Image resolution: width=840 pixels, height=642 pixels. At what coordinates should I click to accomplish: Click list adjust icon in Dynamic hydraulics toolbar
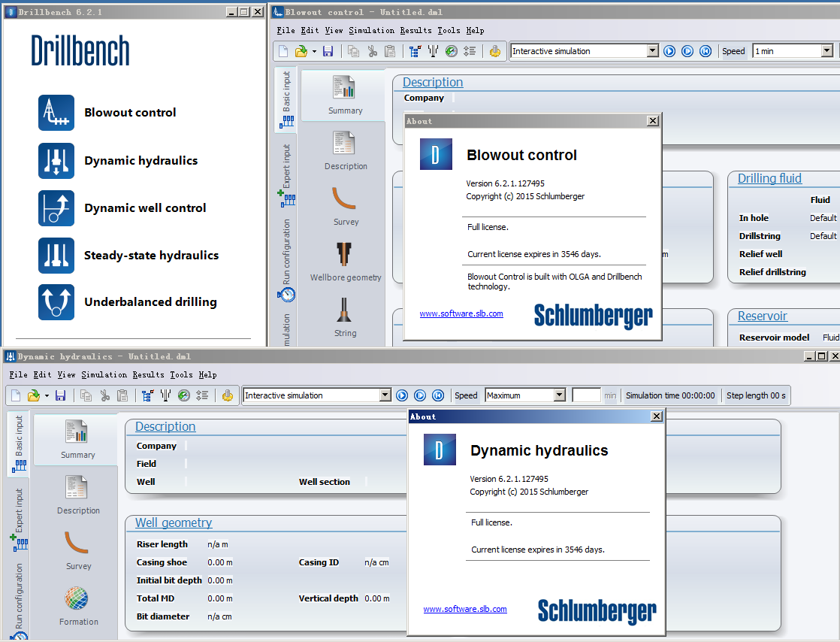[x=202, y=395]
